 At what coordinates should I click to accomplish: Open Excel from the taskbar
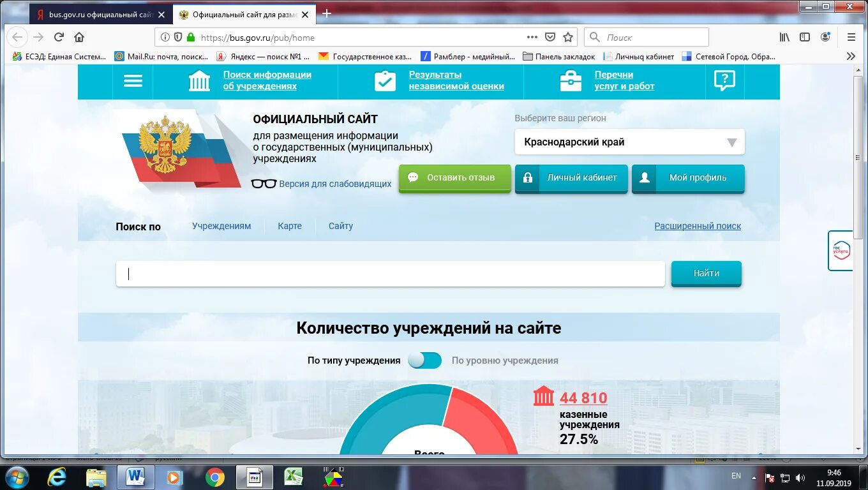pos(293,477)
